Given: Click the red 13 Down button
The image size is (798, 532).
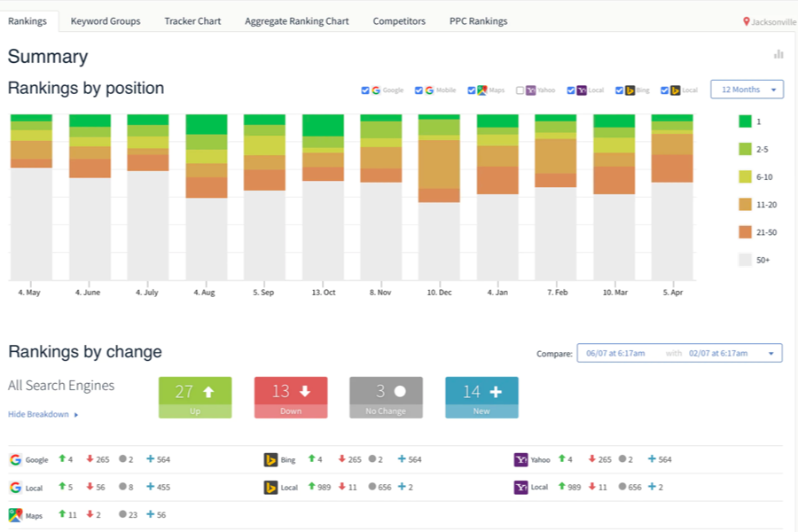Looking at the screenshot, I should tap(291, 397).
